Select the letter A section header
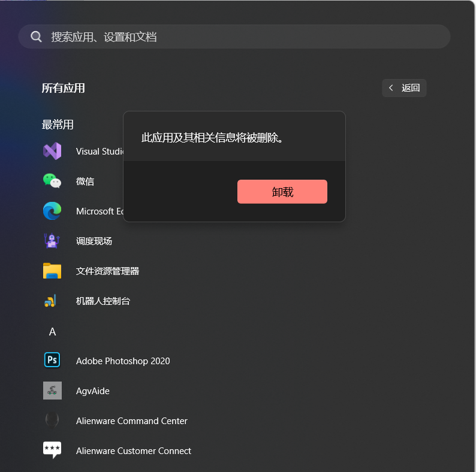 [x=52, y=332]
